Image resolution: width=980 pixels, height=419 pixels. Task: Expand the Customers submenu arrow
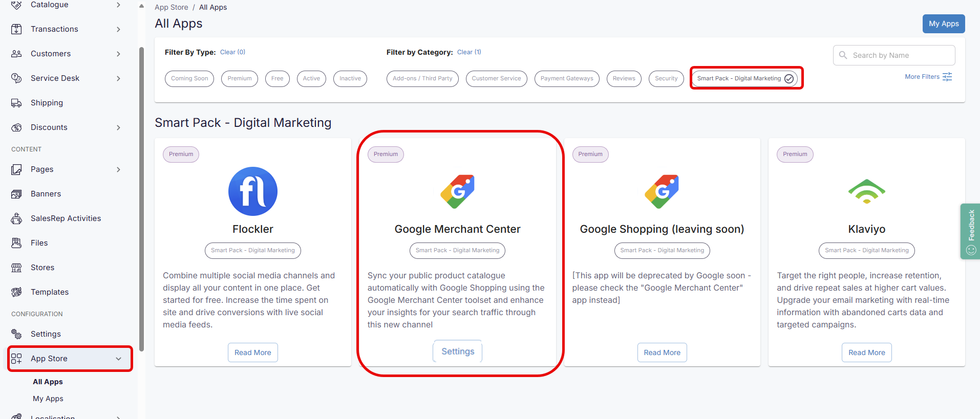118,54
